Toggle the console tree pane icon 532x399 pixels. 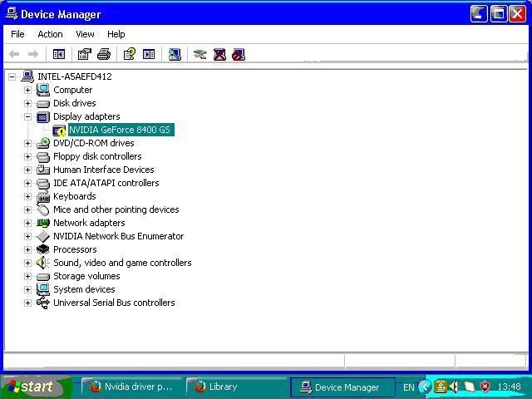59,54
